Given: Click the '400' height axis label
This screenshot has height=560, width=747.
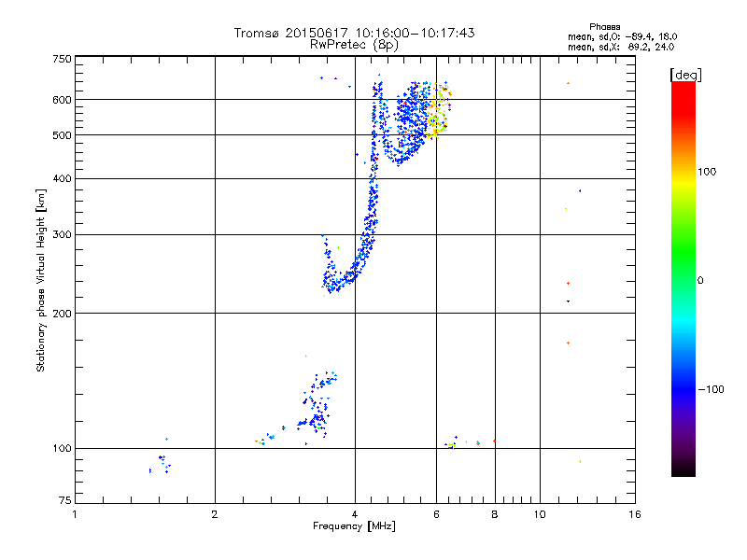Looking at the screenshot, I should (62, 179).
